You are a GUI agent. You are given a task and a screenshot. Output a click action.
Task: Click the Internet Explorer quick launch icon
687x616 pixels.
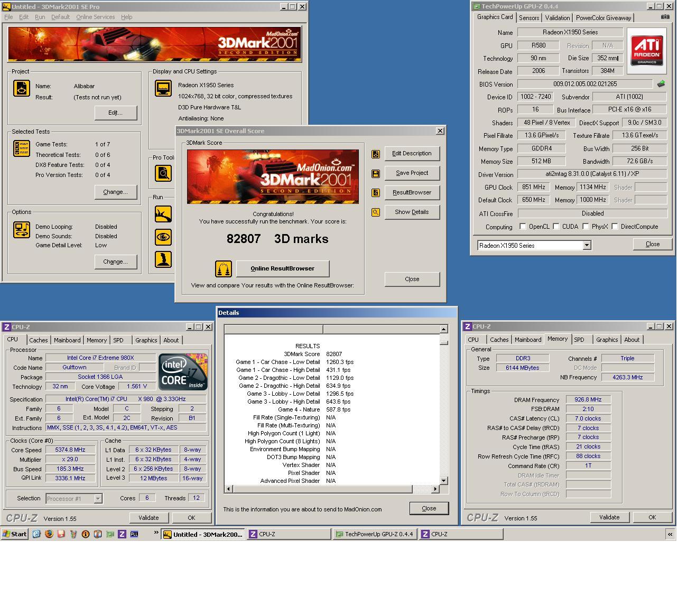(36, 534)
